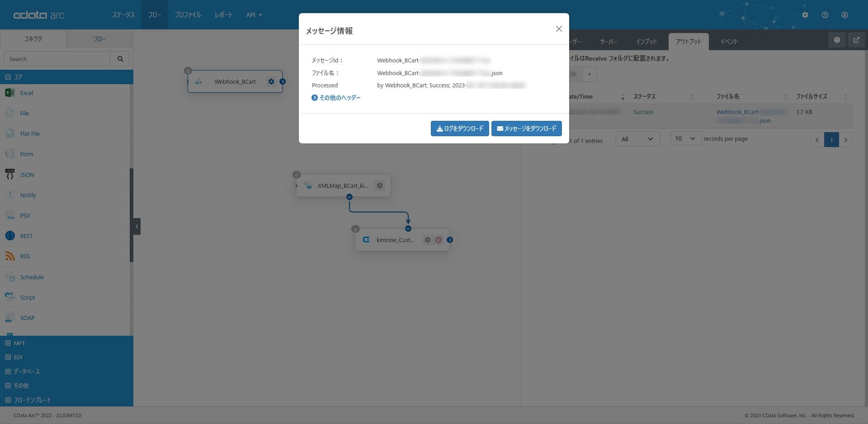The height and width of the screenshot is (424, 868).
Task: Click Webhook_BCart node output connector arrow
Action: coord(283,81)
